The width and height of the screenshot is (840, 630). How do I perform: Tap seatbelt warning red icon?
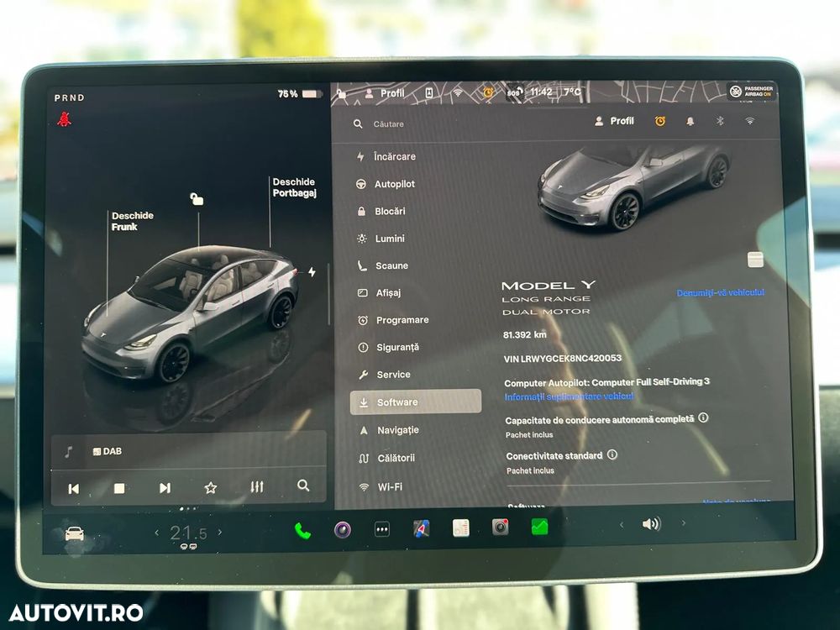[65, 119]
